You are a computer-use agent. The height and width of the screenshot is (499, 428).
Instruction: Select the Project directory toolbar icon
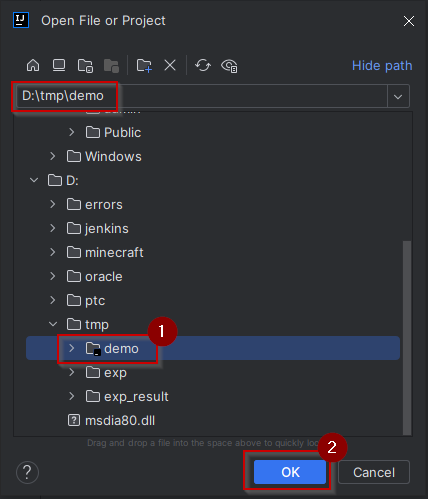(85, 66)
